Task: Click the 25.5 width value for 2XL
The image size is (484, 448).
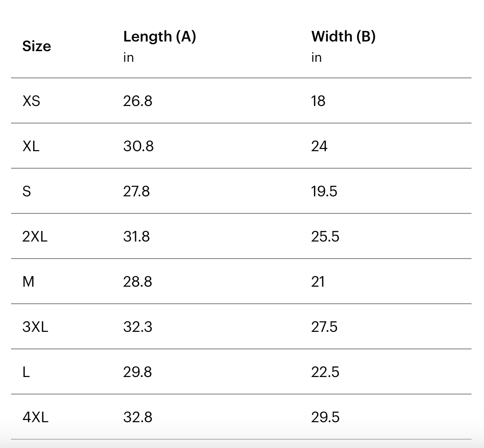Action: tap(325, 236)
